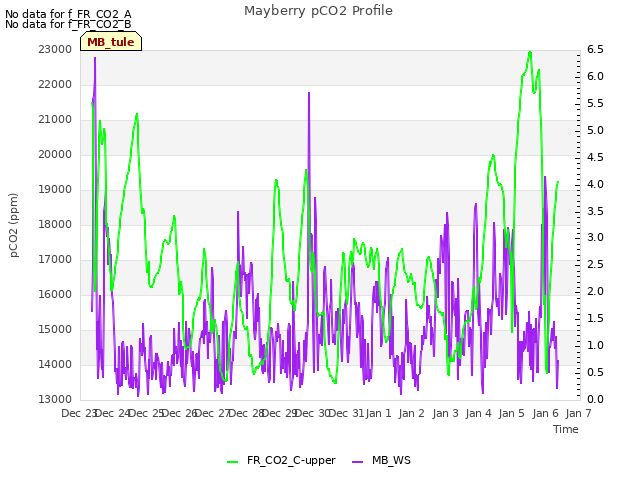
Task: Click the Time axis label
Action: click(x=565, y=429)
